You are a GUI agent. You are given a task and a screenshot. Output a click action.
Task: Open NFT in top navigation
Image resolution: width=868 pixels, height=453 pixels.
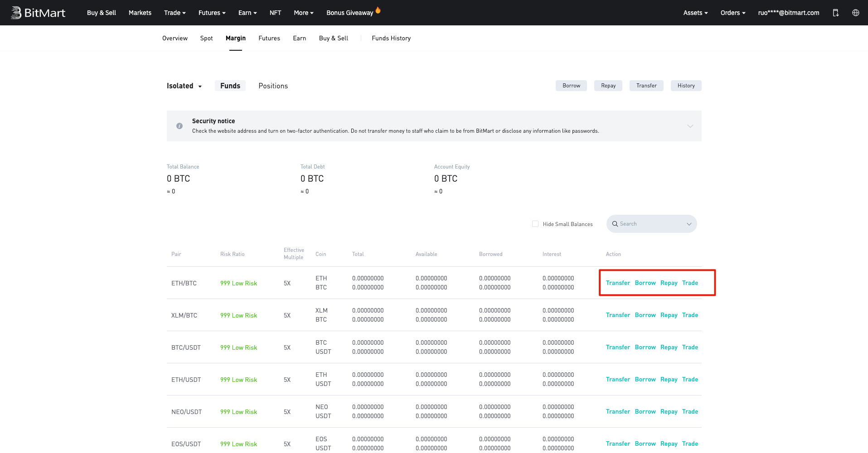coord(276,13)
